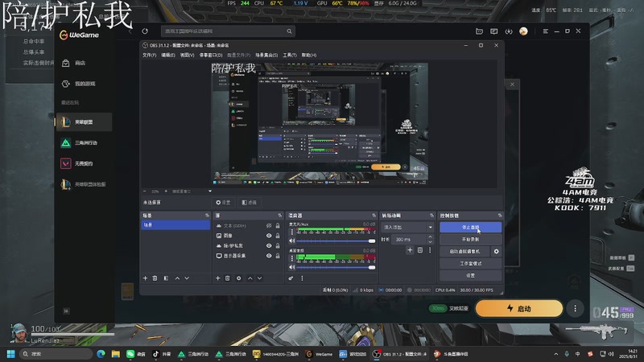
Task: Move the source down in sources panel
Action: (x=259, y=278)
